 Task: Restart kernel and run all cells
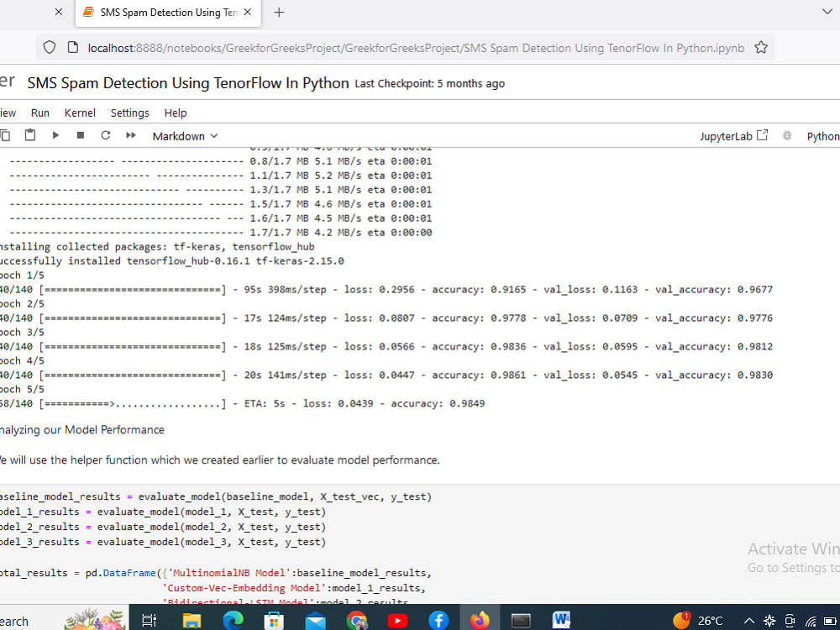pos(130,135)
